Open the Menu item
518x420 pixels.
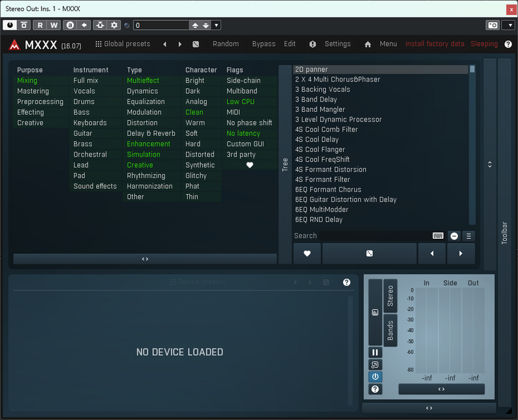click(388, 44)
